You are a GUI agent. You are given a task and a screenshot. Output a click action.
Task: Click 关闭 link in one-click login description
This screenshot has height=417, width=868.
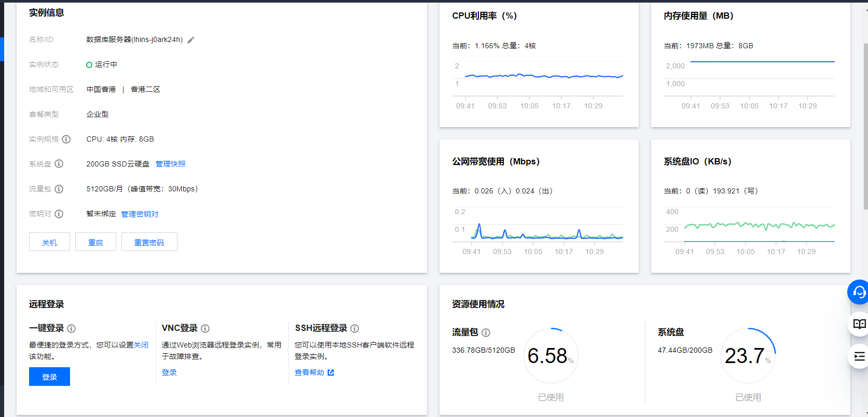[141, 345]
